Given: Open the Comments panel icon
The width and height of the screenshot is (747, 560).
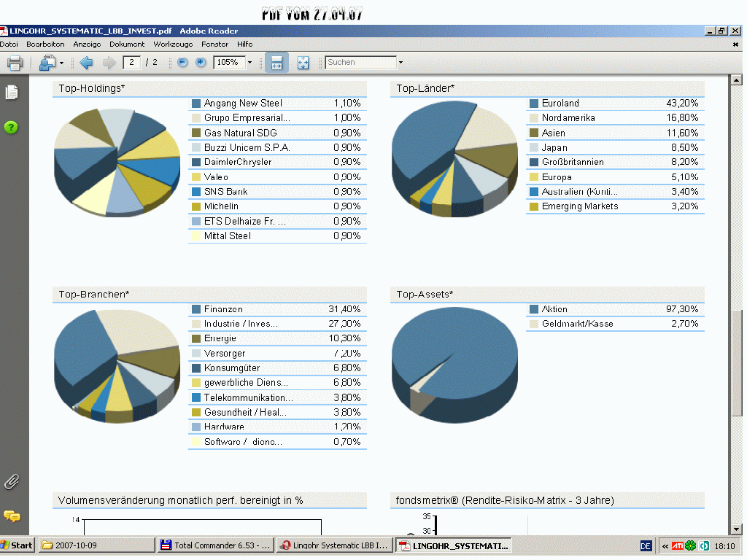Looking at the screenshot, I should 12,516.
